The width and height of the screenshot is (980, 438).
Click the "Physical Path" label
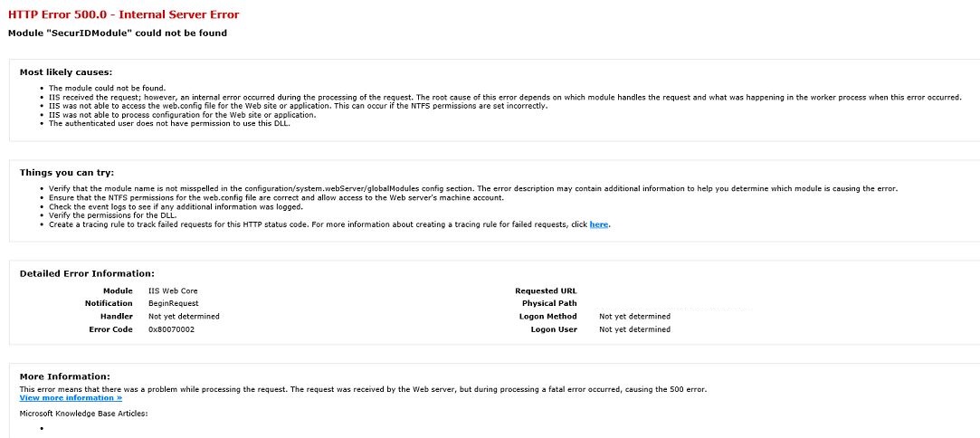click(x=549, y=303)
